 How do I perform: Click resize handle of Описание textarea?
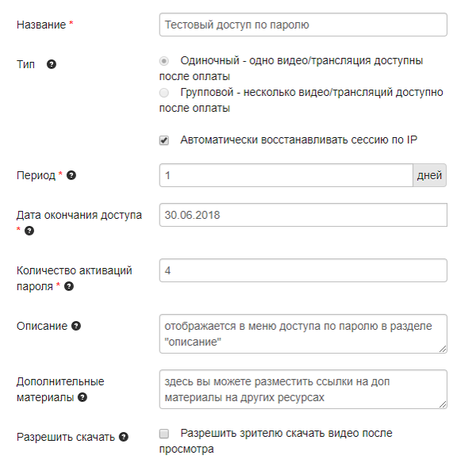tap(443, 349)
